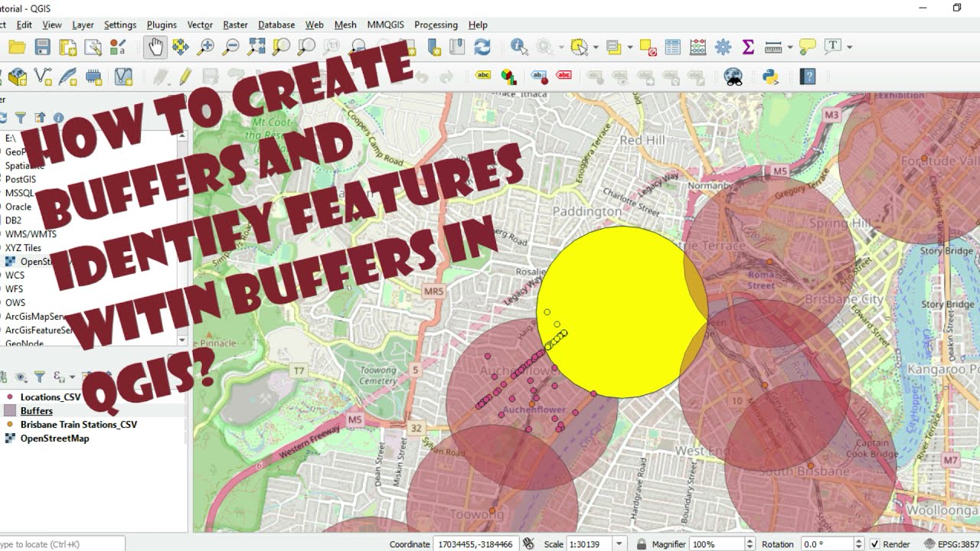Click the Magnifier percentage field
The image size is (980, 551).
717,544
